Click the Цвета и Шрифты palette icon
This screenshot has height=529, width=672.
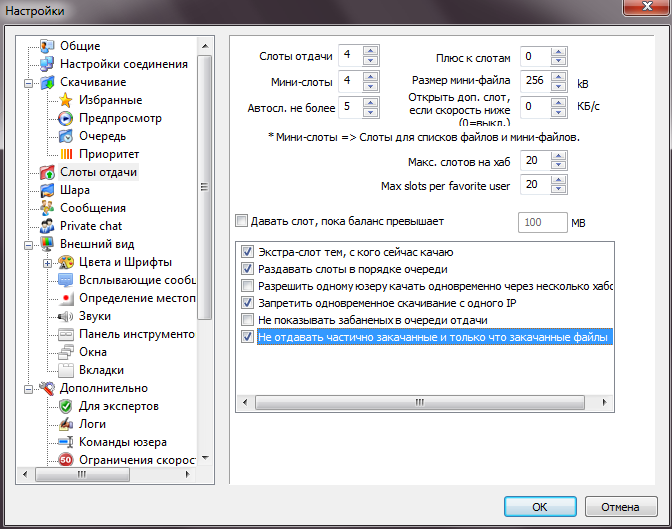point(66,262)
